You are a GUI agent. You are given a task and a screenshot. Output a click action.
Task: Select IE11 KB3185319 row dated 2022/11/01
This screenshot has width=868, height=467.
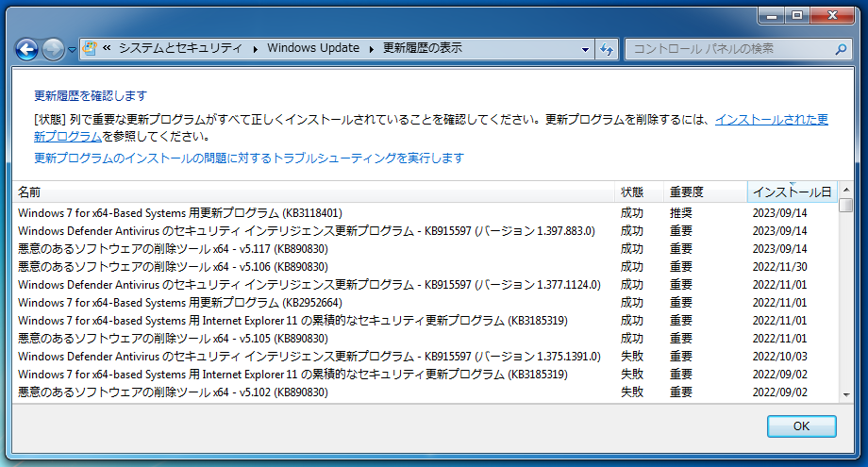(x=425, y=321)
